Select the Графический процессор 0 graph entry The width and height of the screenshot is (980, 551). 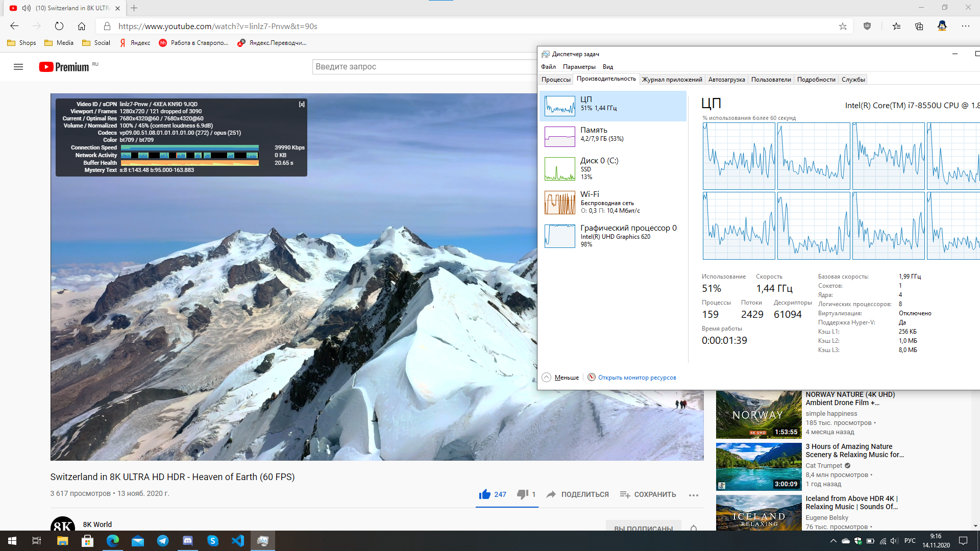point(612,236)
